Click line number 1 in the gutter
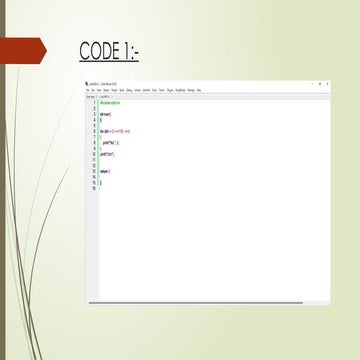360x360 pixels. coord(94,103)
